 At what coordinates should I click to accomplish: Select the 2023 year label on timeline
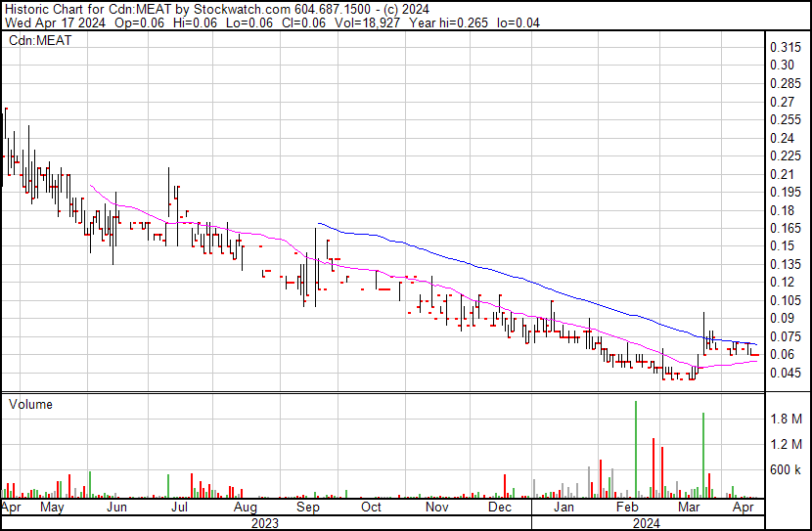[264, 523]
